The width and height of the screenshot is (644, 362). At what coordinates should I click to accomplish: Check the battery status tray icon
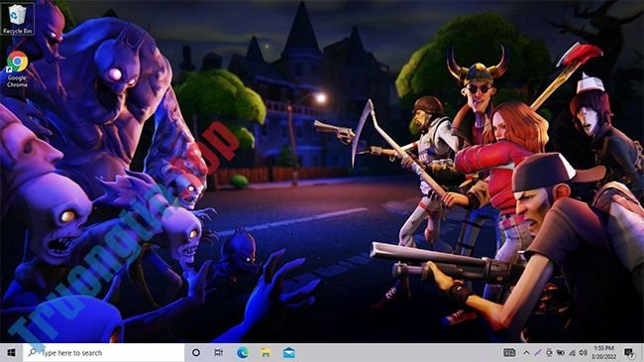pos(561,352)
